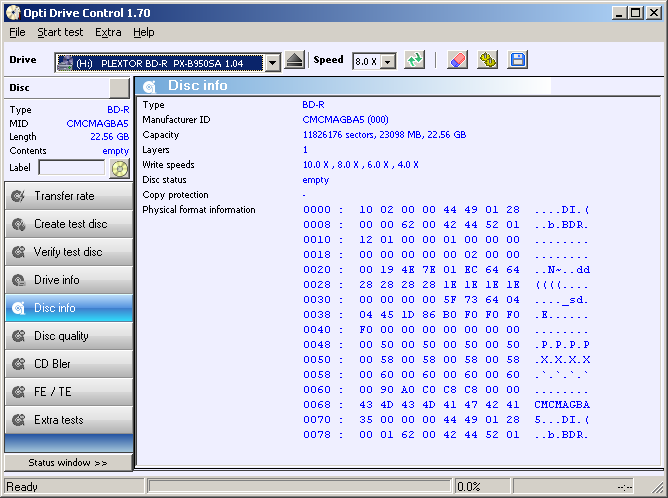668x498 pixels.
Task: Click the red eraser icon
Action: [458, 60]
